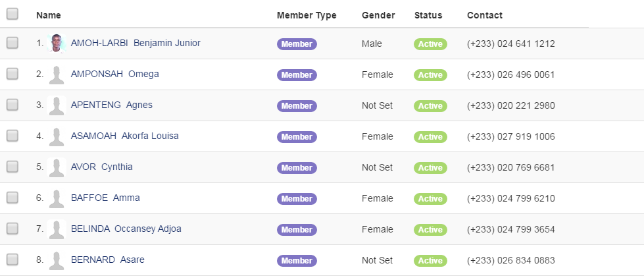The image size is (644, 276).
Task: Click the avatar icon for BELINDA Occansey Adjoa
Action: 57,229
